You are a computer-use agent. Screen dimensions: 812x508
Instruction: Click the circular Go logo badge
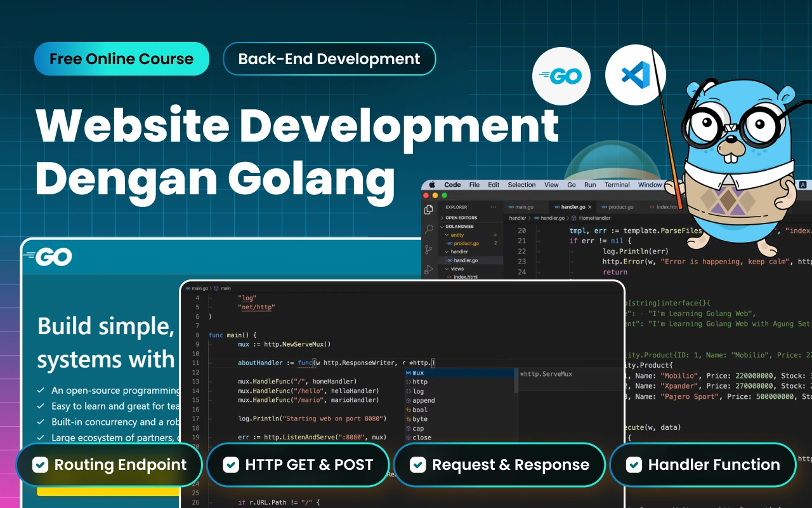click(x=561, y=76)
